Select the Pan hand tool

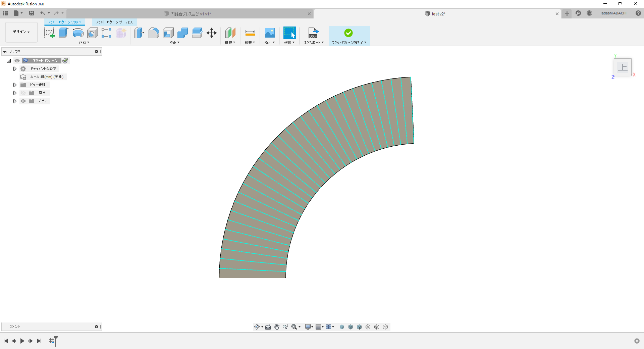click(277, 327)
